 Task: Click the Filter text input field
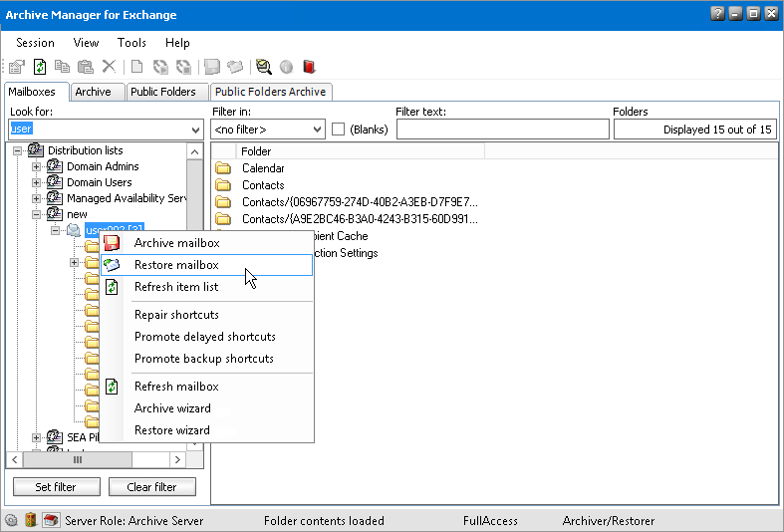click(502, 130)
